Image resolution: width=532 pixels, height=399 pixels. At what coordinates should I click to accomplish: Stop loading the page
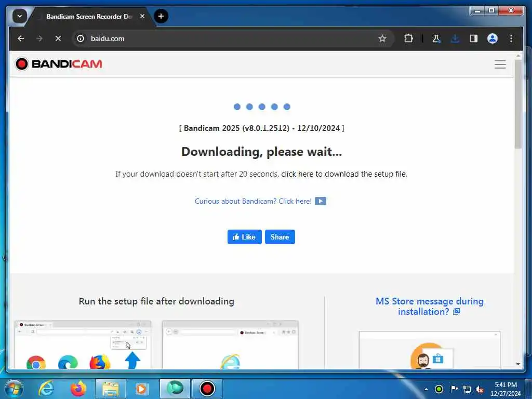(58, 38)
